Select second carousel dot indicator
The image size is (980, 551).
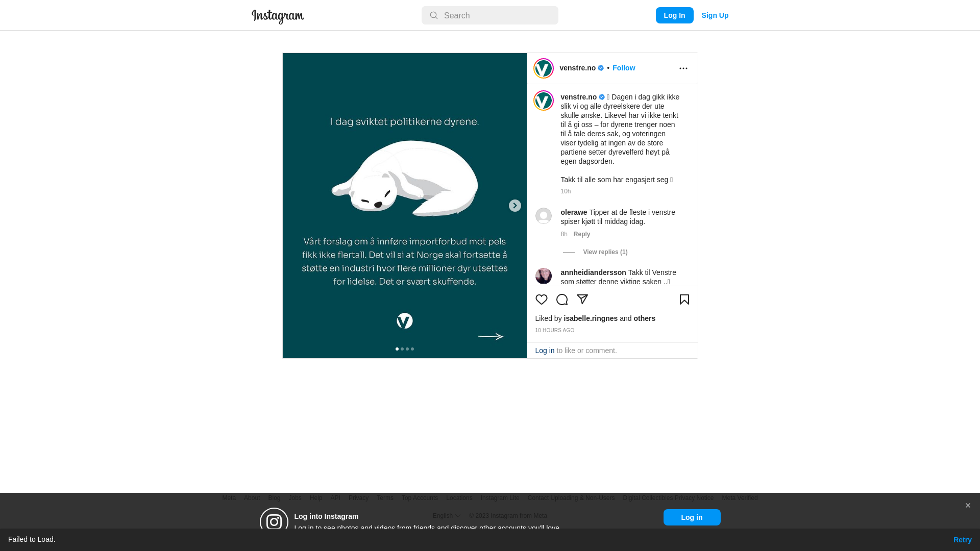402,349
